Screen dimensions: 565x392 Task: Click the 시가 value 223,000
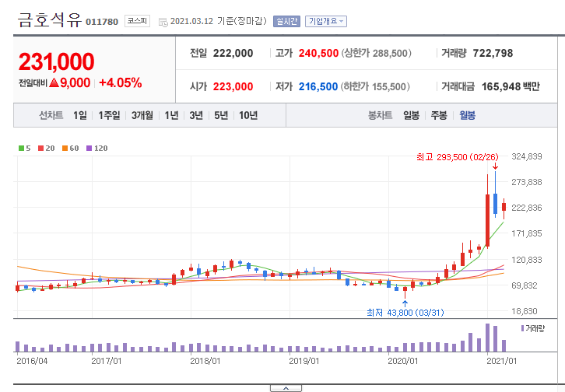(x=233, y=87)
